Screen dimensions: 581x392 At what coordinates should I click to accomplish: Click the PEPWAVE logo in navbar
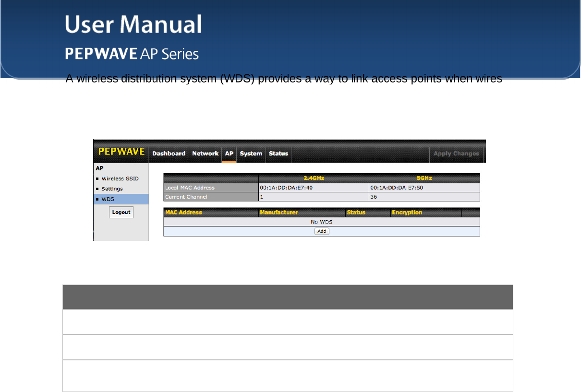click(x=121, y=152)
